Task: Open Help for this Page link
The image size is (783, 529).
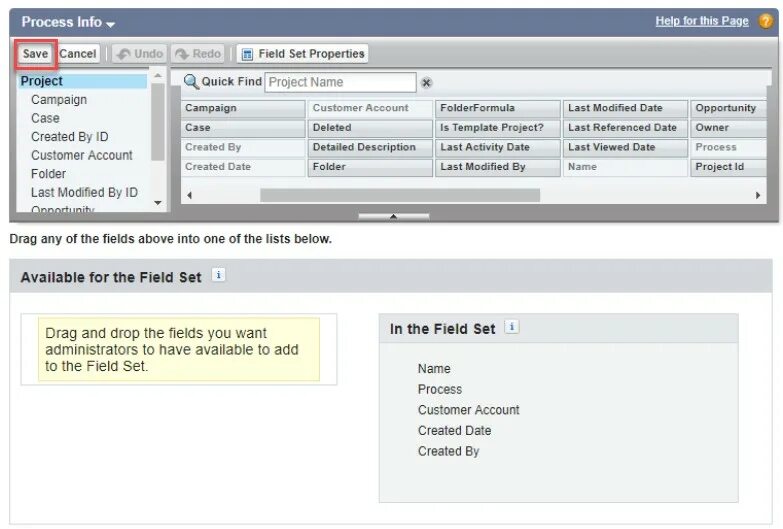Action: 702,21
